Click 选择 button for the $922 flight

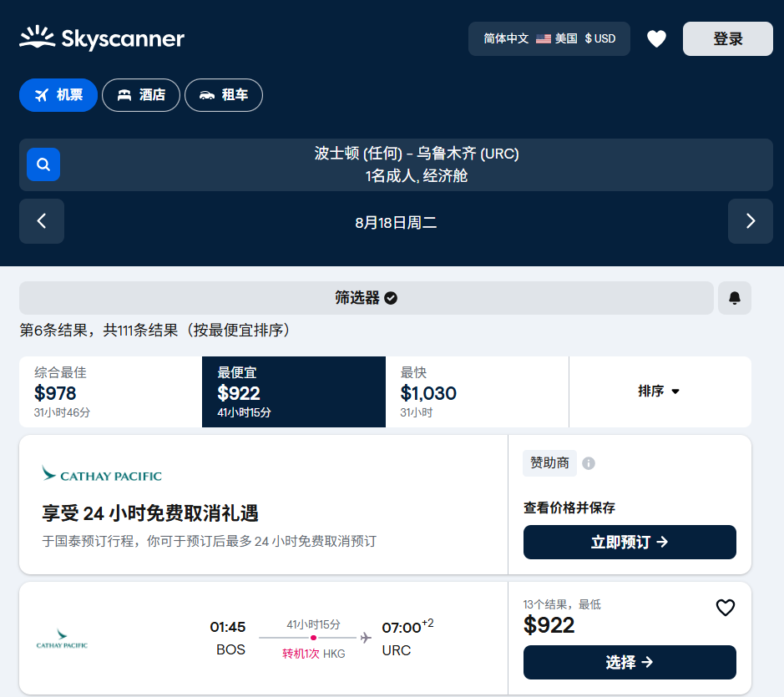tap(630, 663)
